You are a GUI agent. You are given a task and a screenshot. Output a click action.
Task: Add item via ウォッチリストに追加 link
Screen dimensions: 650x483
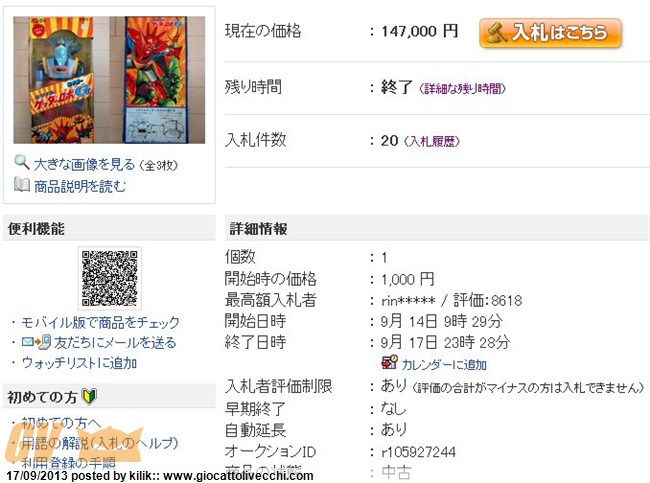click(79, 363)
